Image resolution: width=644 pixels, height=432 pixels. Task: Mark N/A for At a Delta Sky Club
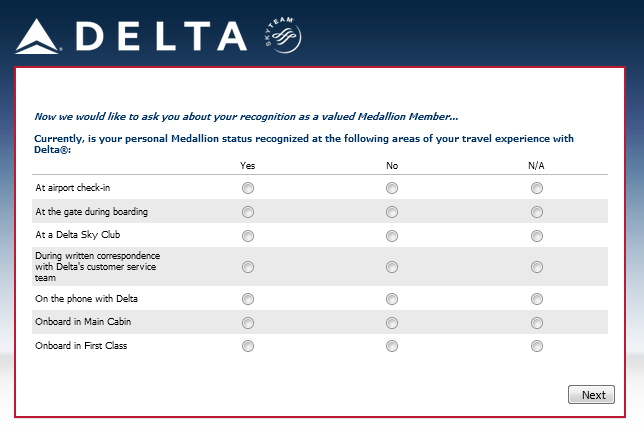pos(537,237)
